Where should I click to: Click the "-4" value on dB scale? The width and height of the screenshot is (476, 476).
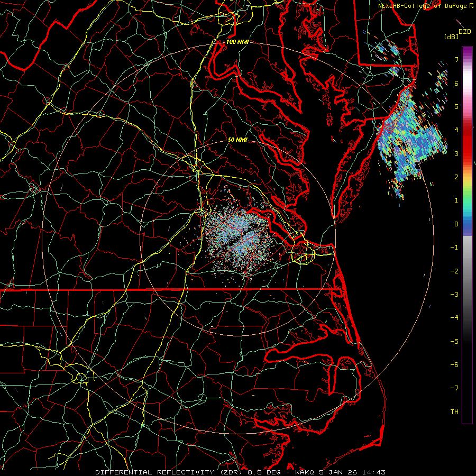tap(454, 318)
